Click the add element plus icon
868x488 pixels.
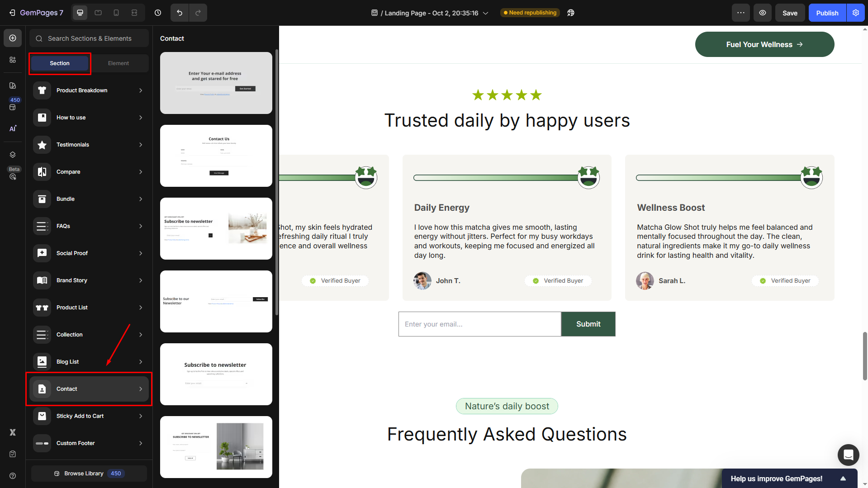click(x=13, y=38)
